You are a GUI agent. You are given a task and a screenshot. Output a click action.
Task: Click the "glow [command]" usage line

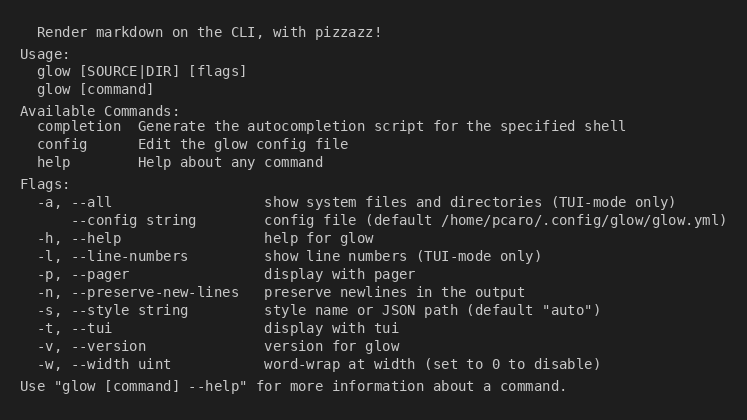pyautogui.click(x=95, y=89)
